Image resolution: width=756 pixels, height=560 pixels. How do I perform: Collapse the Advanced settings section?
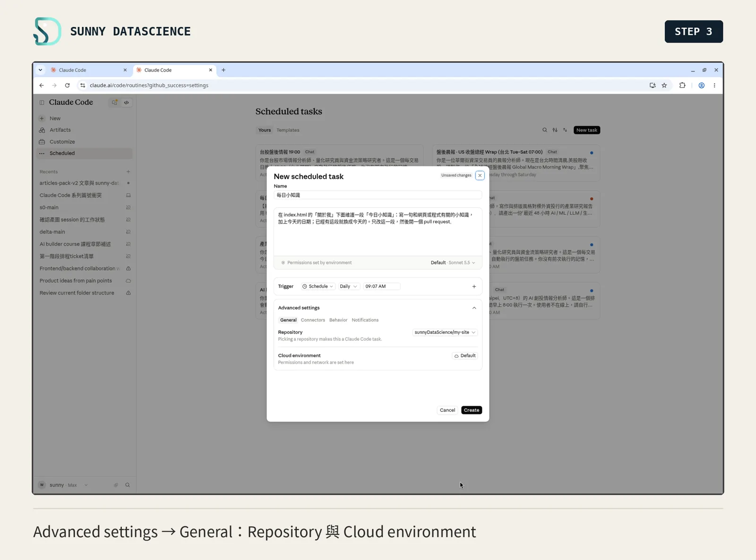pyautogui.click(x=474, y=308)
